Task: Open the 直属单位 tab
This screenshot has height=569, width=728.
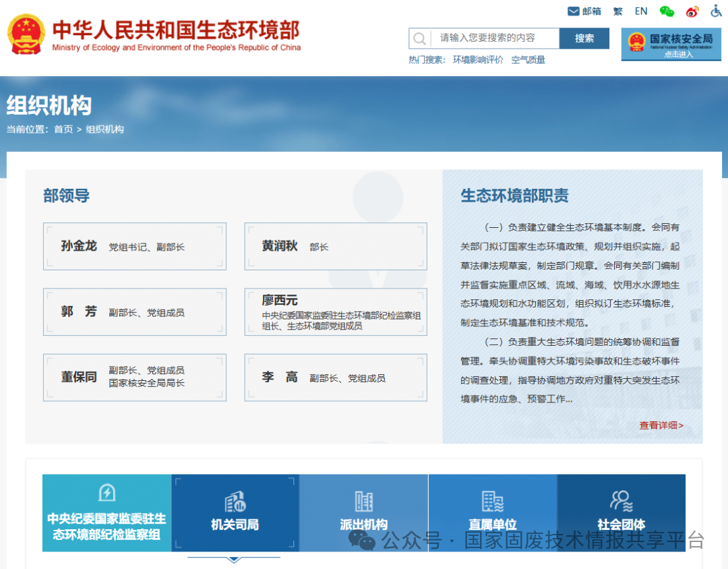Action: click(x=493, y=512)
